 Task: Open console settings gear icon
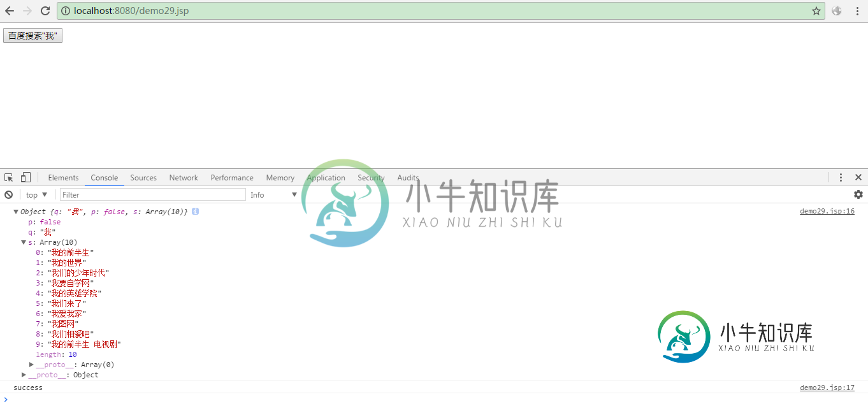(858, 194)
